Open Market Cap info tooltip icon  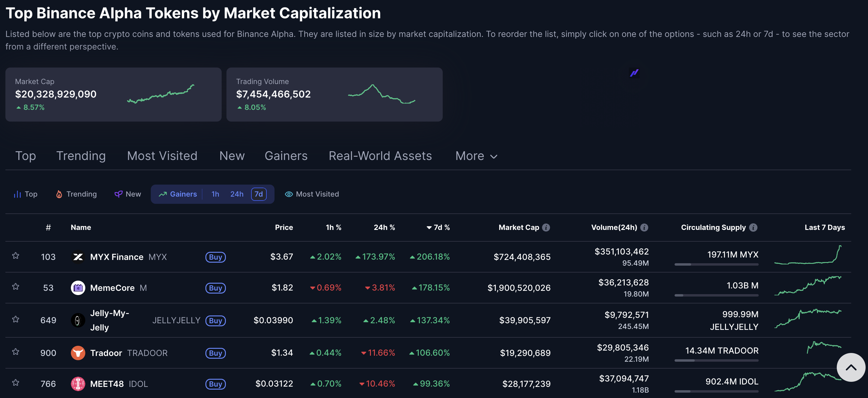coord(546,228)
